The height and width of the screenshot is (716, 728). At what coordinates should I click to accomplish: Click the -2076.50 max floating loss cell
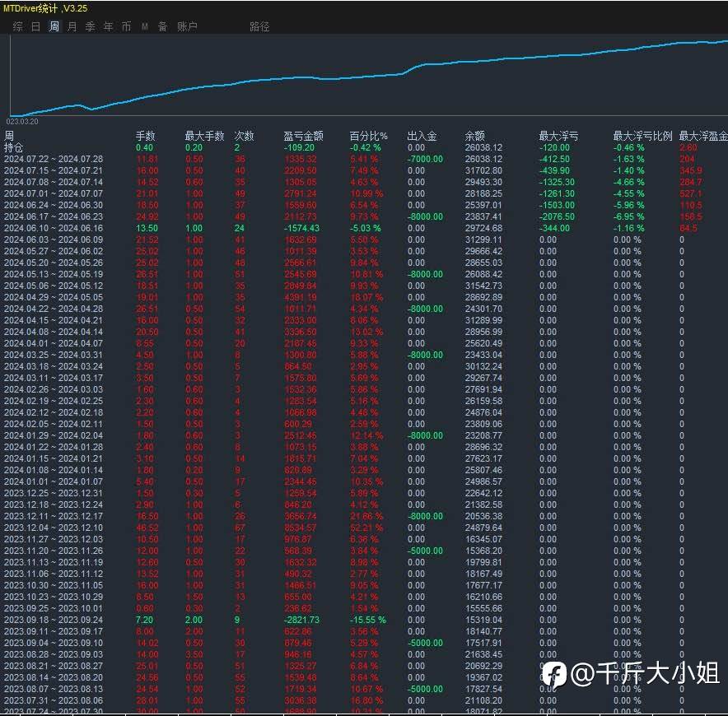(x=558, y=216)
